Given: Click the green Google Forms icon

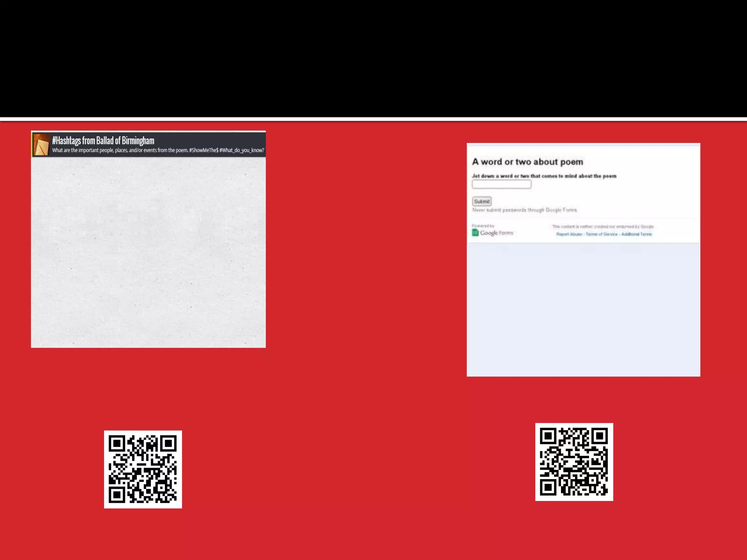Looking at the screenshot, I should point(475,233).
